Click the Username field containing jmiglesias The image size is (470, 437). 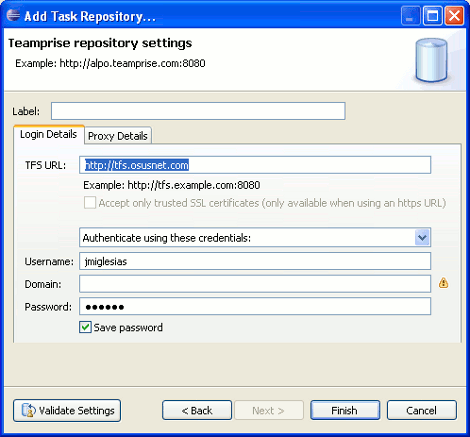pyautogui.click(x=255, y=261)
